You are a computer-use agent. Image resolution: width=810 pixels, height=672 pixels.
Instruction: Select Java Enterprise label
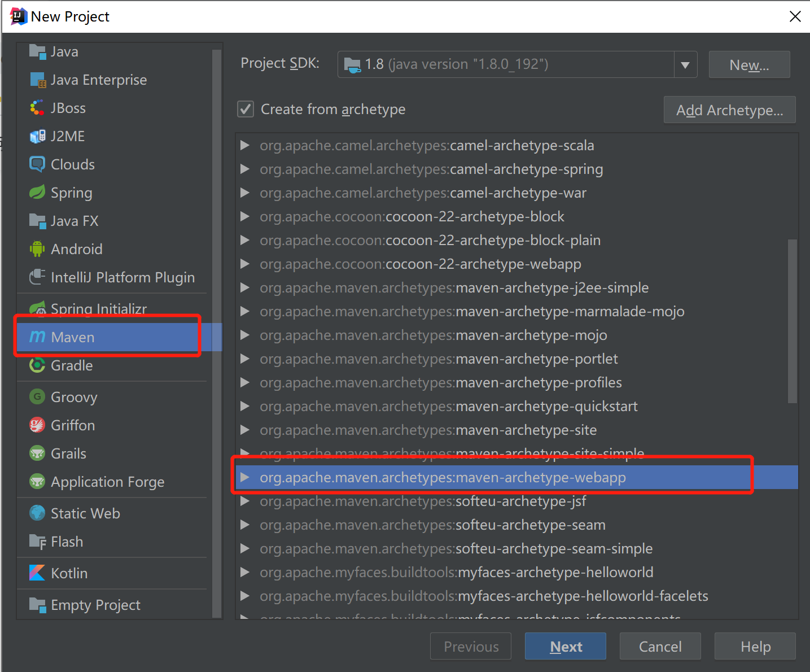(x=99, y=80)
